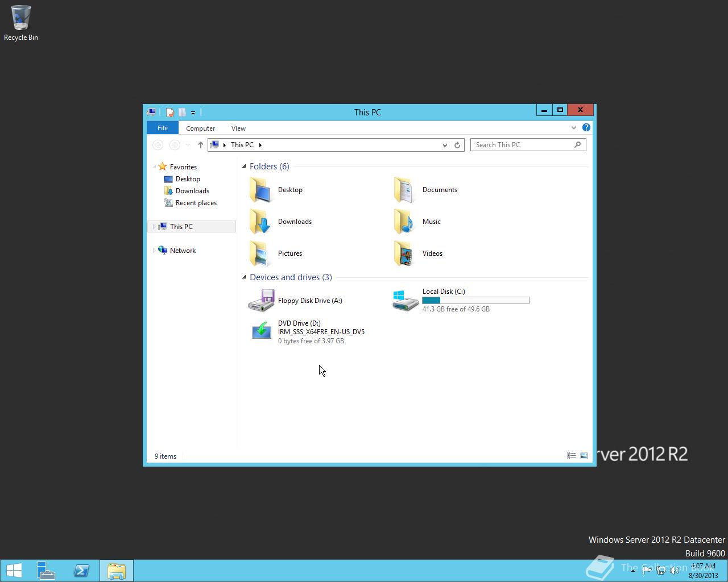Click the search magnifier icon

[x=577, y=145]
